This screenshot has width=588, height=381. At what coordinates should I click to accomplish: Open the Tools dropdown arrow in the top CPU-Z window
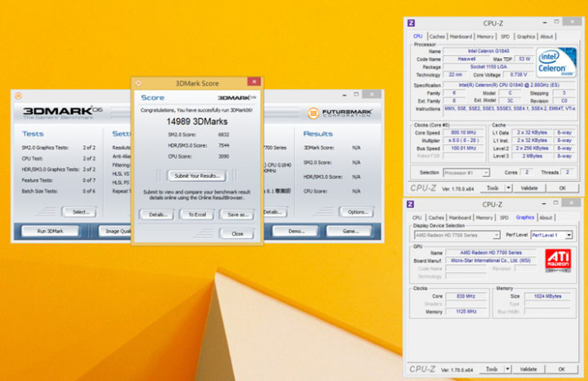509,188
